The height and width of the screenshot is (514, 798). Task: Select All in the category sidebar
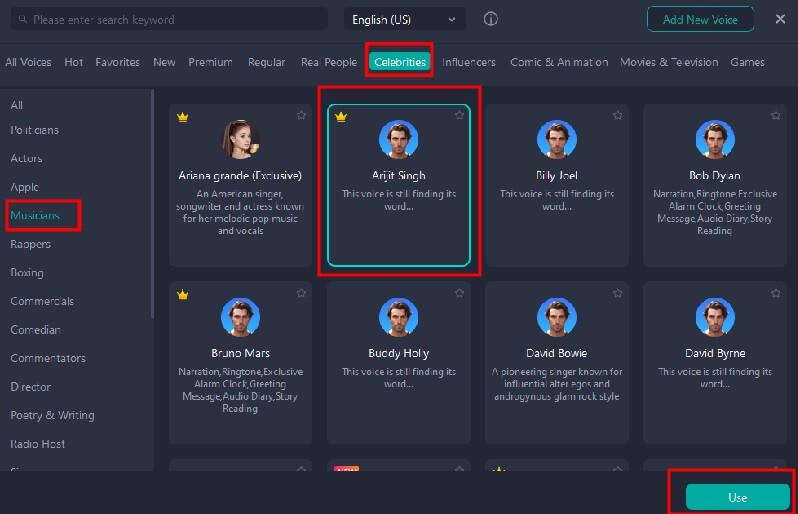[x=16, y=105]
